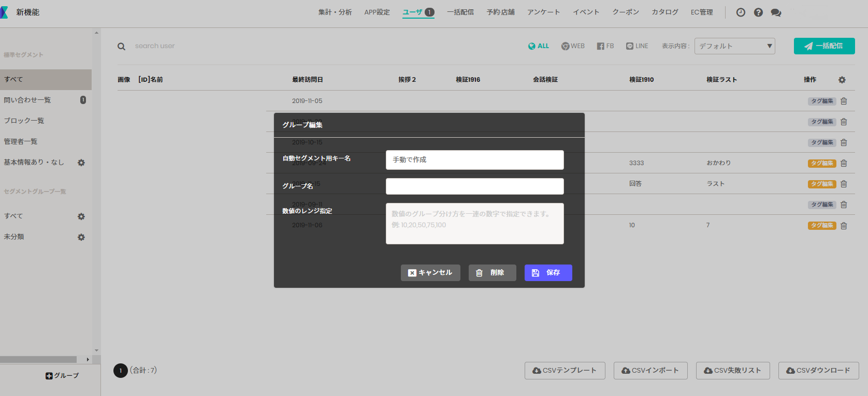
Task: Select 未分類 segment group
Action: point(14,237)
